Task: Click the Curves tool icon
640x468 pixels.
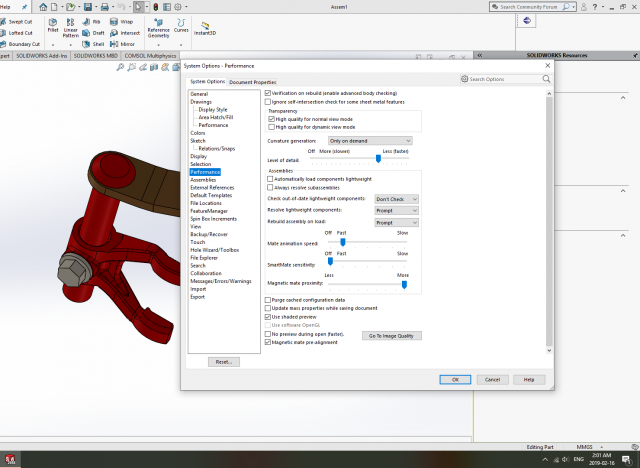Action: click(x=181, y=22)
